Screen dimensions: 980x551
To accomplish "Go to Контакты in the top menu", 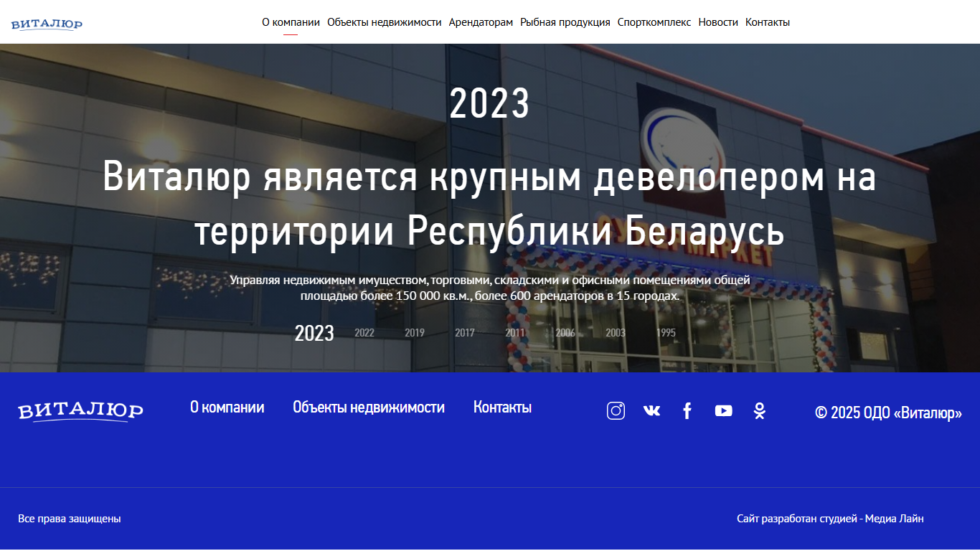I will pyautogui.click(x=768, y=22).
